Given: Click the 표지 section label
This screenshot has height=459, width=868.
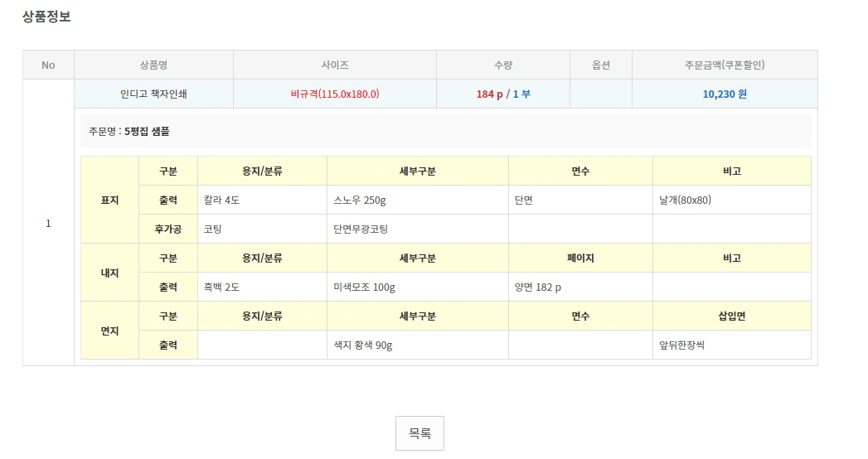Looking at the screenshot, I should click(x=109, y=200).
